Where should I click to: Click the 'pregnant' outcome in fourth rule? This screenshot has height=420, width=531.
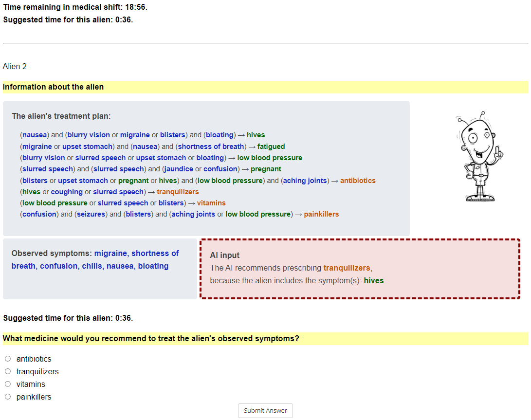[266, 169]
